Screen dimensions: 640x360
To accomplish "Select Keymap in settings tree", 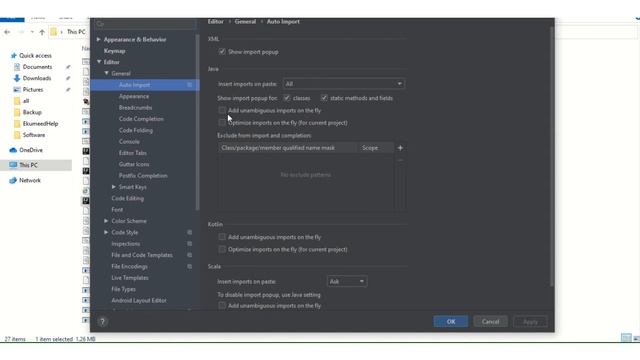I will point(114,51).
